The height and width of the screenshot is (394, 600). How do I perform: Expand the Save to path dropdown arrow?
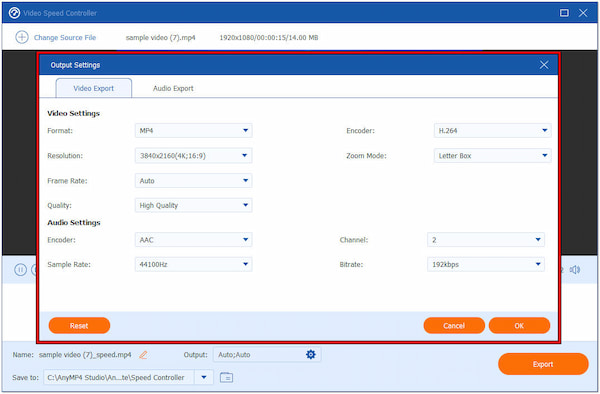click(x=204, y=378)
